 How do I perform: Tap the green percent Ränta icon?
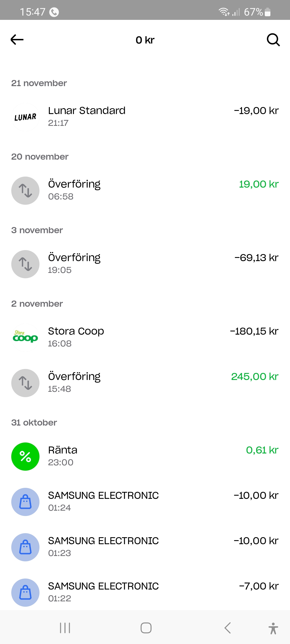26,456
